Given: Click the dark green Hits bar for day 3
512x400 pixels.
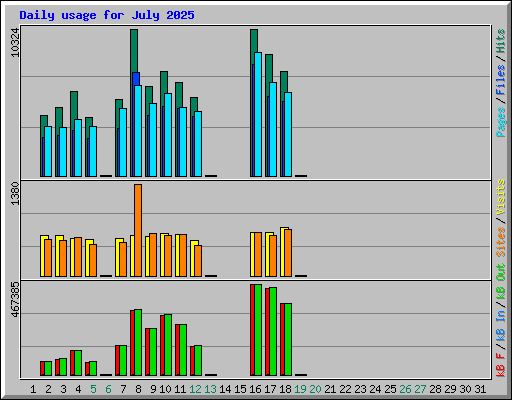Looking at the screenshot, I should coord(59,117).
